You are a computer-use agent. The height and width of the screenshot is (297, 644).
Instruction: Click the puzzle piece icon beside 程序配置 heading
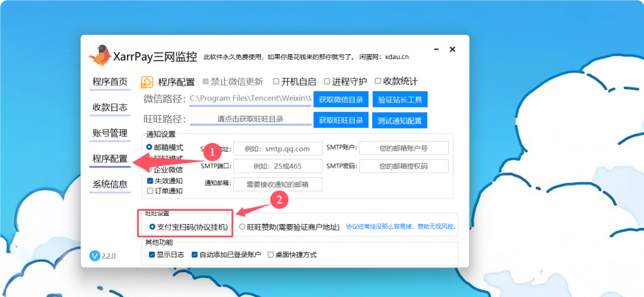[147, 82]
